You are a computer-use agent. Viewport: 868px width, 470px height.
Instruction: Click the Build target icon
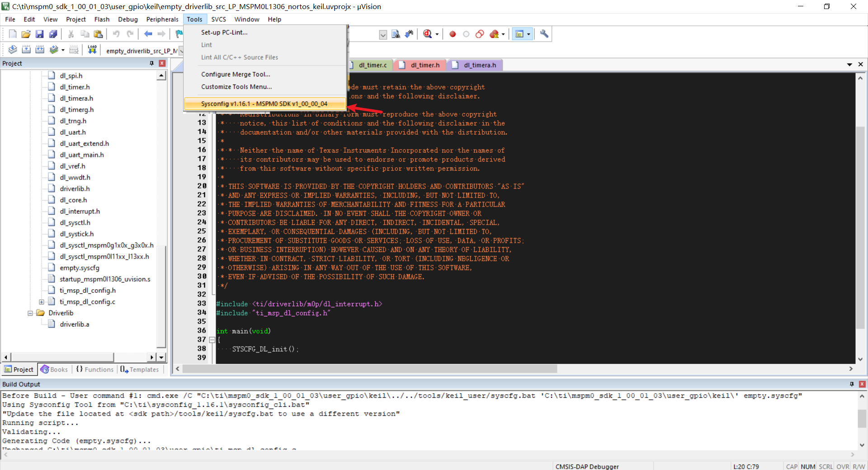[26, 50]
